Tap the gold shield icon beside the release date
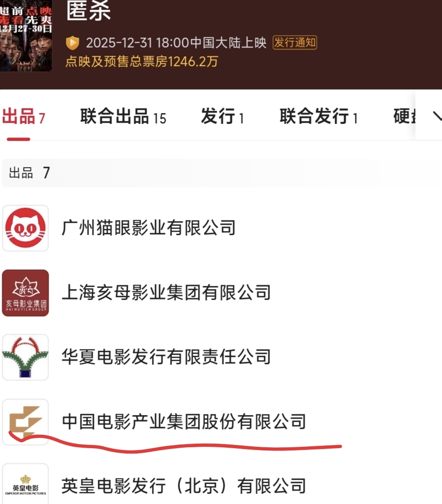The image size is (442, 504). pyautogui.click(x=73, y=43)
